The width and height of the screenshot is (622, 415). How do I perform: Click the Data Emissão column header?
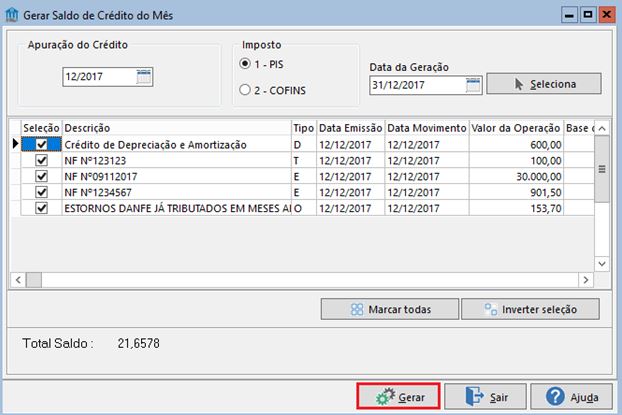[x=351, y=128]
